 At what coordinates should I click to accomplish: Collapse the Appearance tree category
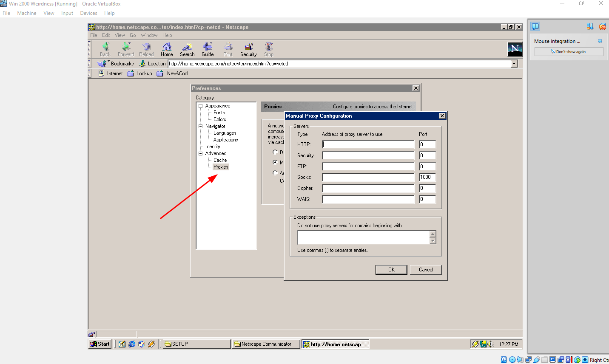pos(200,106)
